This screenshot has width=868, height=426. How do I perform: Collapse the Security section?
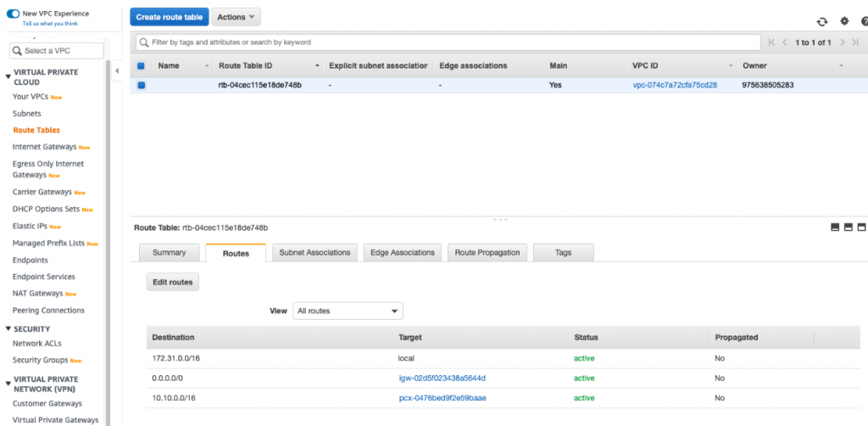(x=8, y=328)
